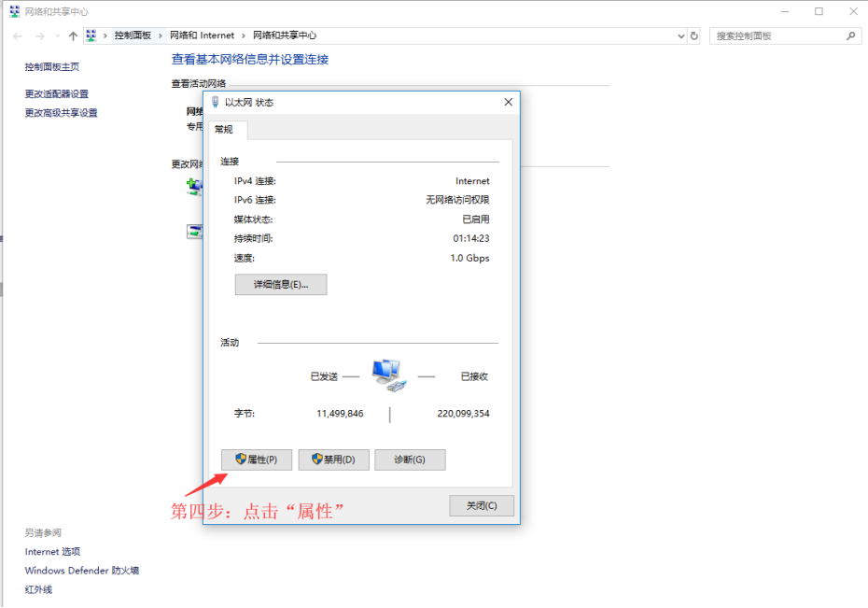
Task: Click the 详细信息(E) button
Action: coord(280,284)
